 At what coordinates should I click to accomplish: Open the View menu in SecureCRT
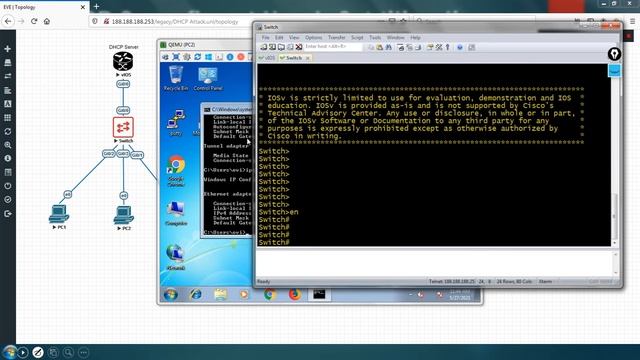[x=294, y=38]
